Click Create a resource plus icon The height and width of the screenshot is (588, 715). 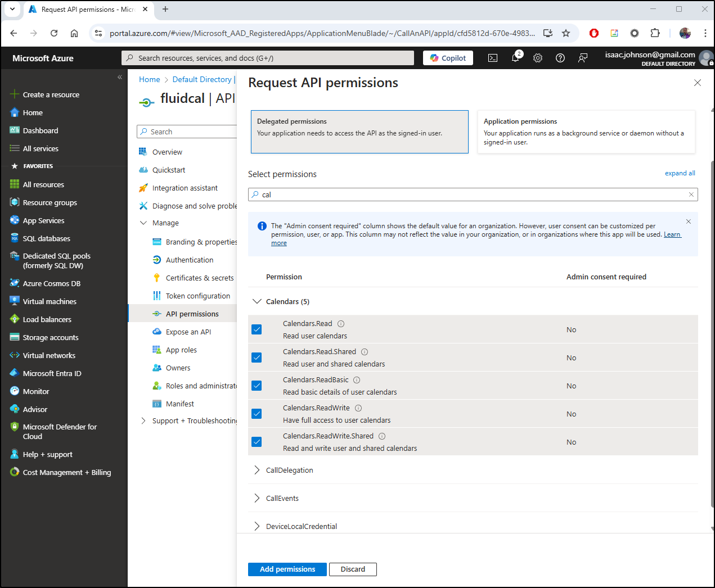[15, 94]
